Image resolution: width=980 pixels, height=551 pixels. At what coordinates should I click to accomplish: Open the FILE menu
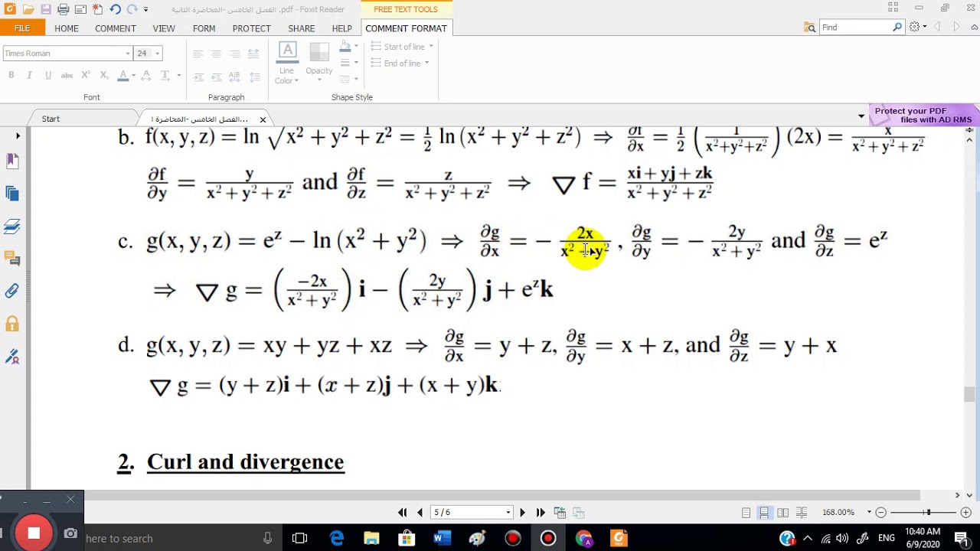tap(22, 28)
